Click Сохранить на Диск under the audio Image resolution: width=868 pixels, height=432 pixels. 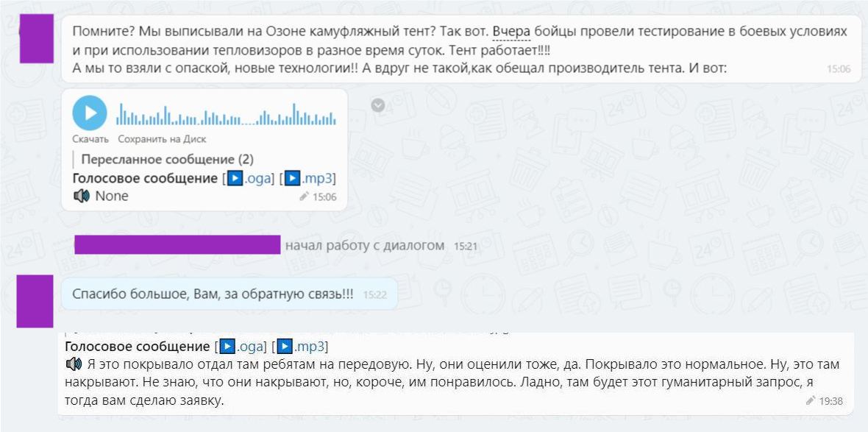tap(162, 139)
